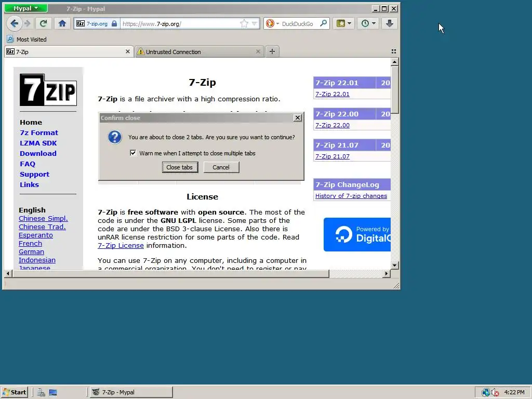532x399 pixels.
Task: Click the list all tabs grid icon
Action: pyautogui.click(x=394, y=51)
